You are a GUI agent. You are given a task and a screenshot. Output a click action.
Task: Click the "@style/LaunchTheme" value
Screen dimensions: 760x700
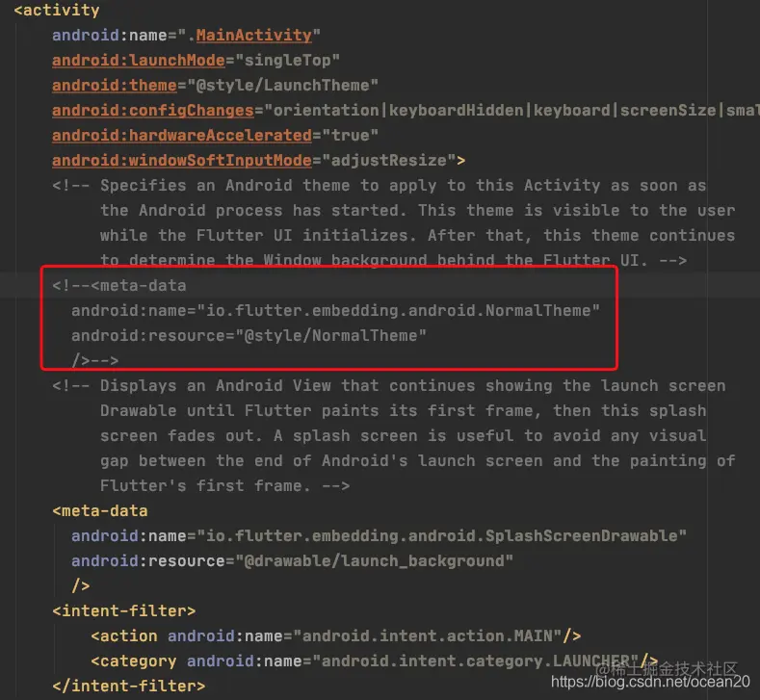click(282, 86)
